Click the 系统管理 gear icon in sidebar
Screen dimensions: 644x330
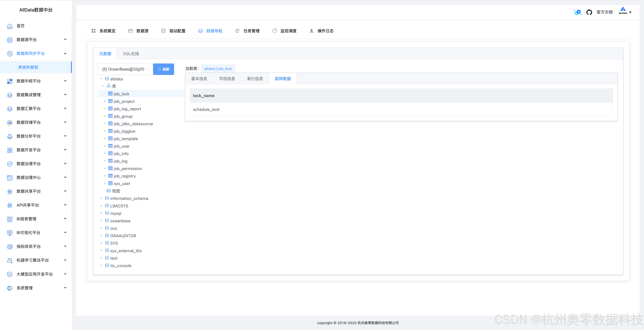10,288
